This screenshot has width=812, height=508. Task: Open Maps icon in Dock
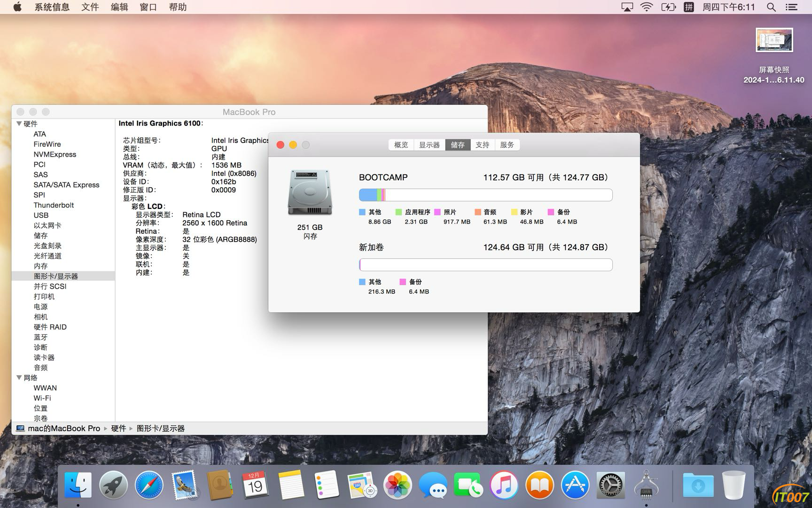pyautogui.click(x=362, y=485)
